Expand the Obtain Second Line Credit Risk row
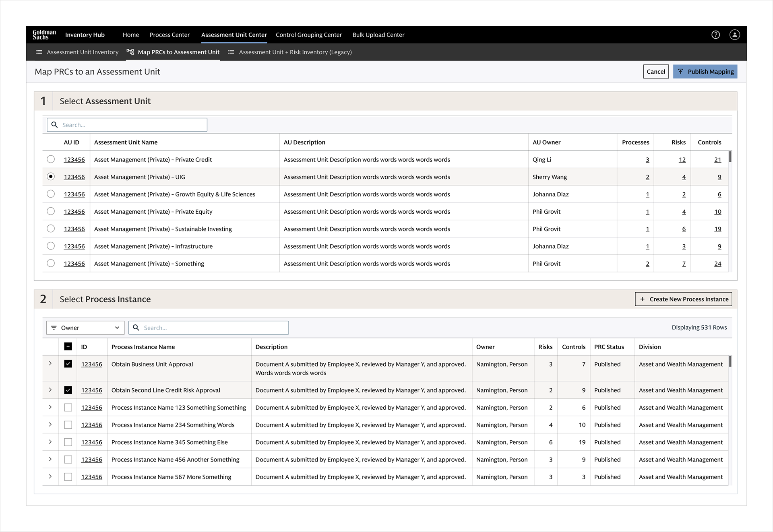Viewport: 773px width, 532px height. pyautogui.click(x=50, y=390)
